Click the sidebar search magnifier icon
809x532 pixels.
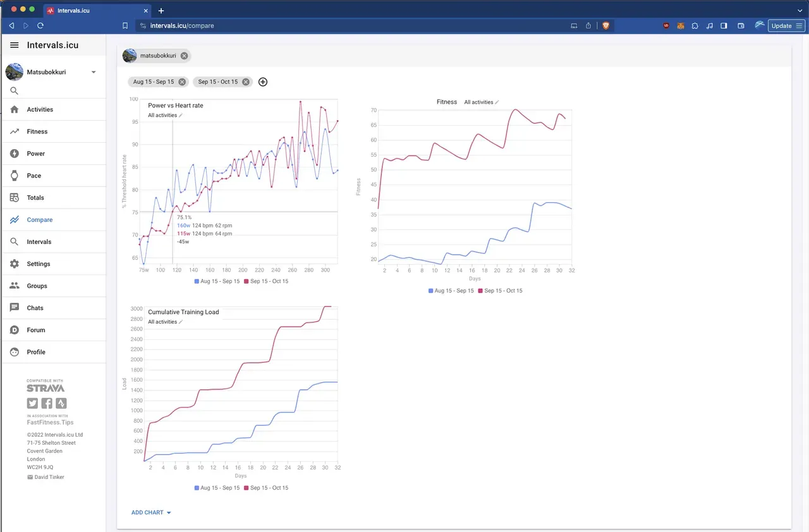(x=14, y=91)
